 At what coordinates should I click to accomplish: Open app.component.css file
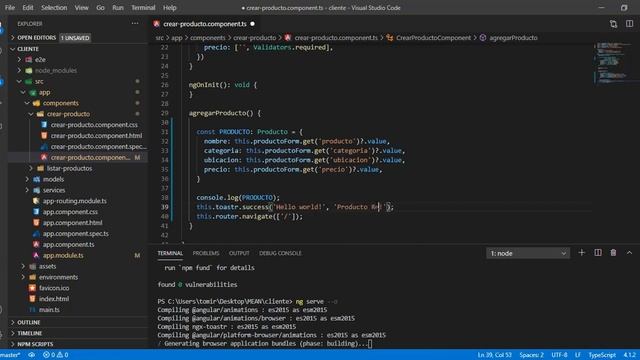pyautogui.click(x=70, y=212)
